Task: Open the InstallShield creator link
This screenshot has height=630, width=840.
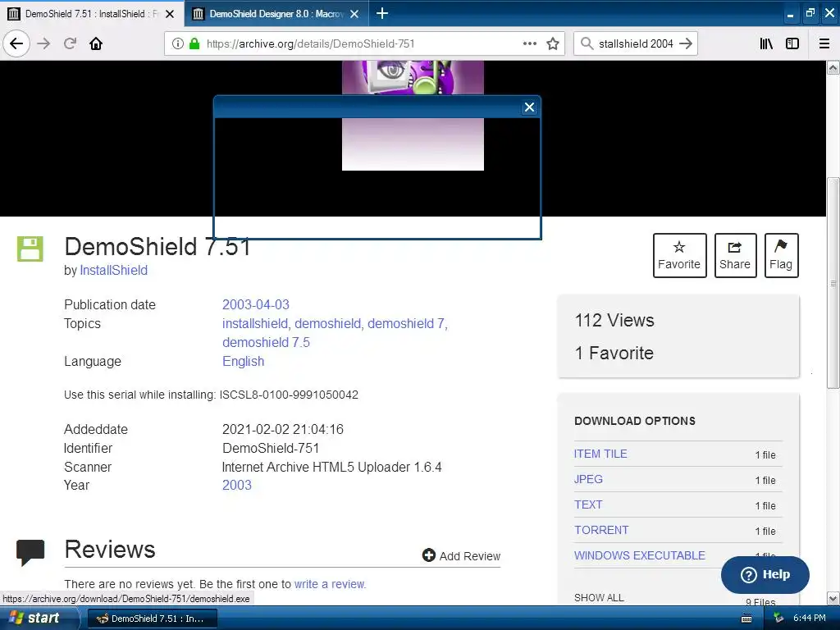Action: tap(113, 270)
